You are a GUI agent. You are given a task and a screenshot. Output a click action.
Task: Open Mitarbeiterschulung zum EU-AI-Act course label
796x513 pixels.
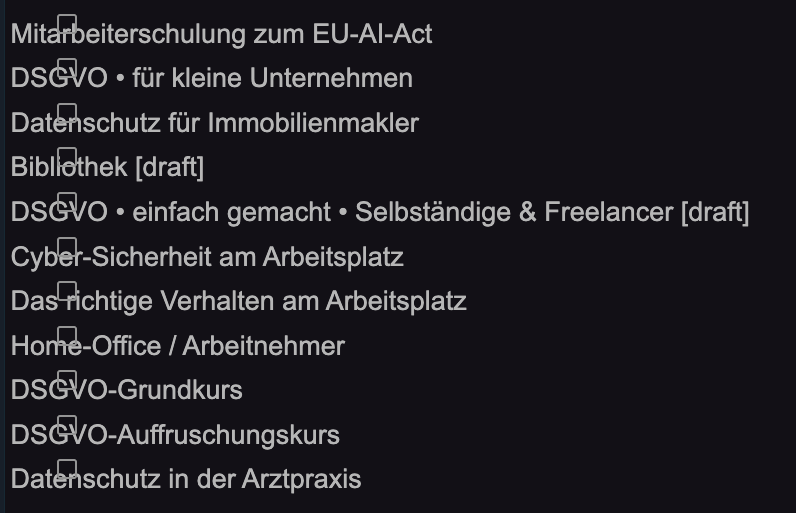pyautogui.click(x=221, y=35)
